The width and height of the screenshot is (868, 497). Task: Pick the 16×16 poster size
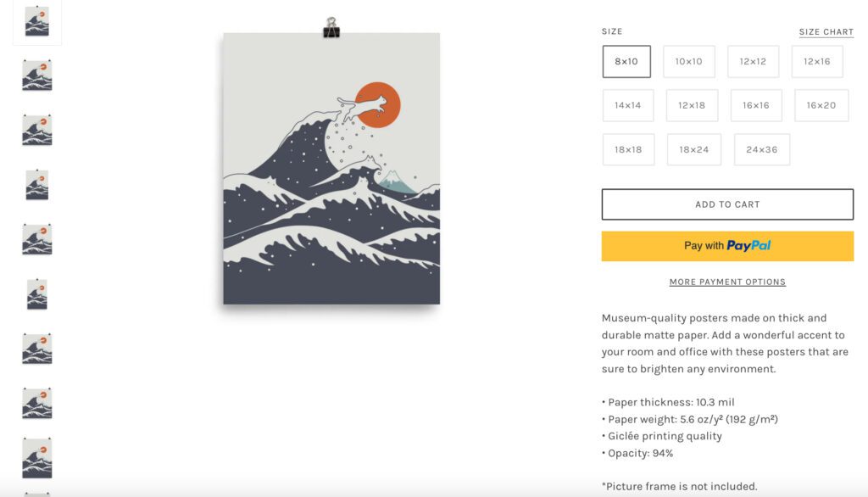(756, 105)
